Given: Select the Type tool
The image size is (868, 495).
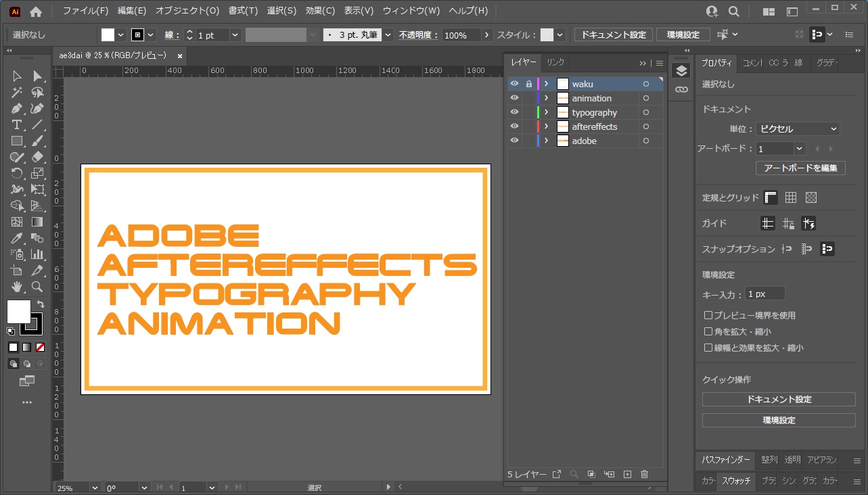Looking at the screenshot, I should click(x=17, y=125).
